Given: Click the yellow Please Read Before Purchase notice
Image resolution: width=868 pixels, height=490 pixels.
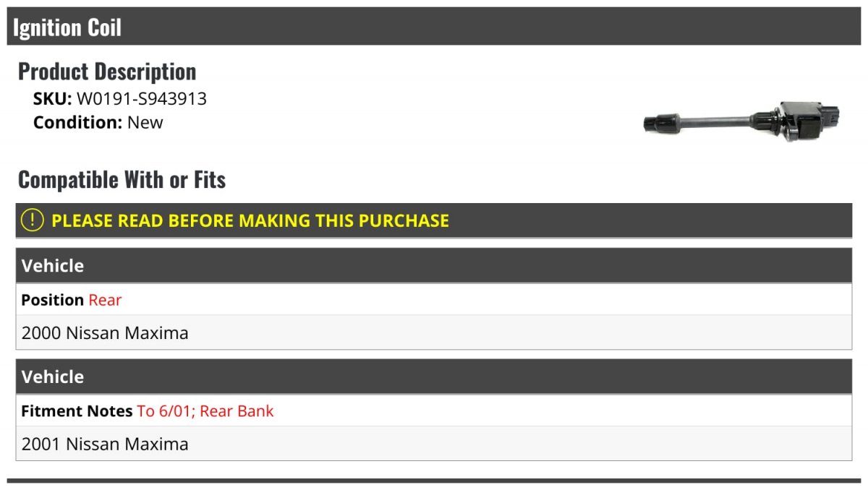Looking at the screenshot, I should 250,220.
